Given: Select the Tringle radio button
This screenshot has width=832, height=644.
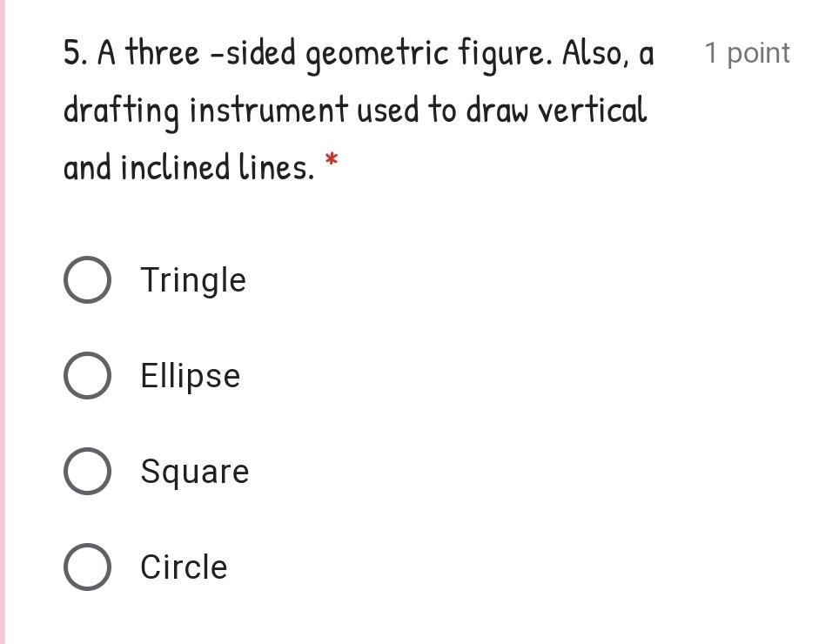Looking at the screenshot, I should 87,279.
